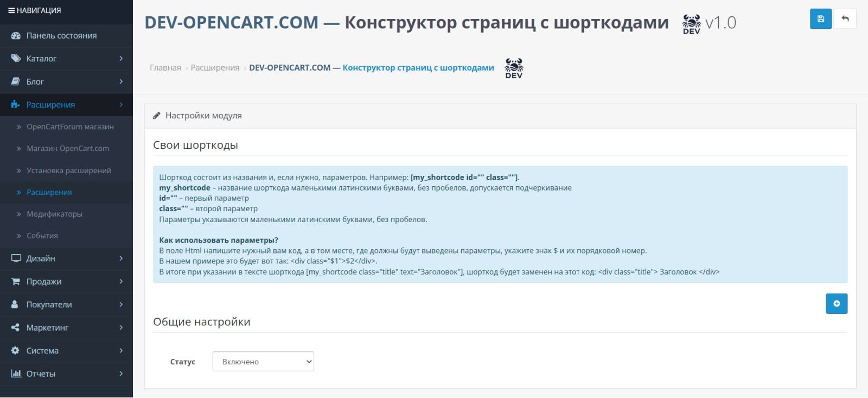Click the DEV crab logo in breadcrumb
This screenshot has height=398, width=868.
click(x=514, y=68)
